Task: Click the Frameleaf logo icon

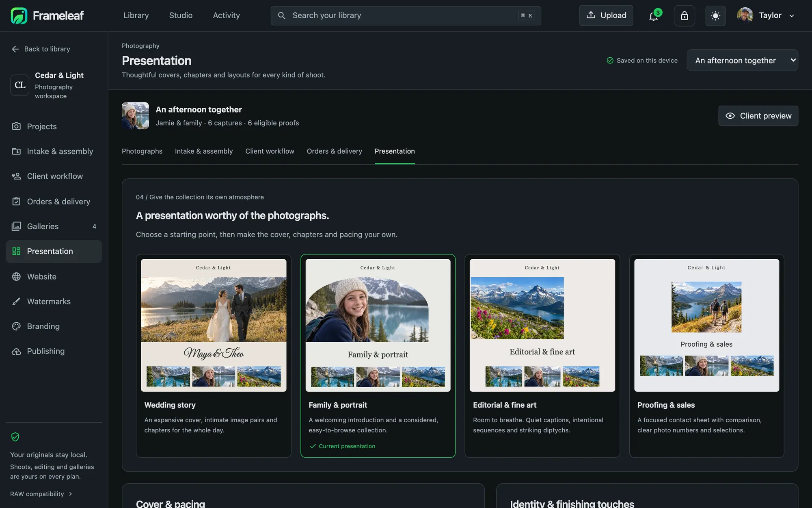Action: click(x=19, y=15)
